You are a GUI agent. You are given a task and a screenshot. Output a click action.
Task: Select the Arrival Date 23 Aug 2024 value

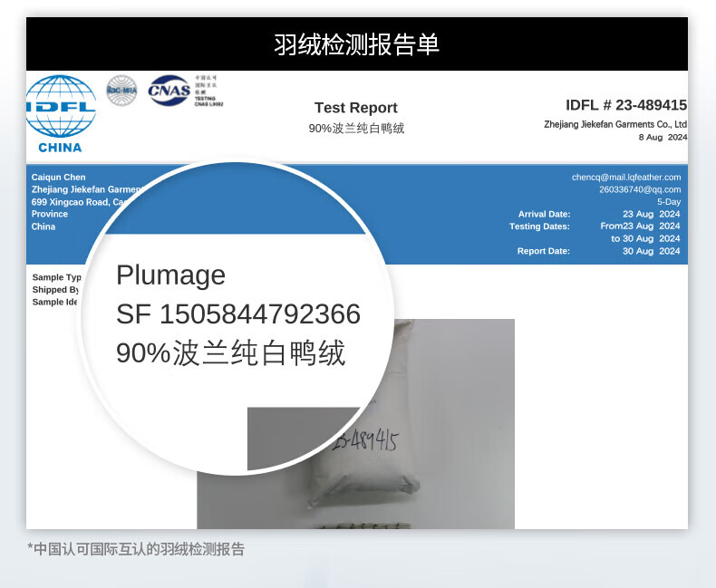(x=650, y=215)
